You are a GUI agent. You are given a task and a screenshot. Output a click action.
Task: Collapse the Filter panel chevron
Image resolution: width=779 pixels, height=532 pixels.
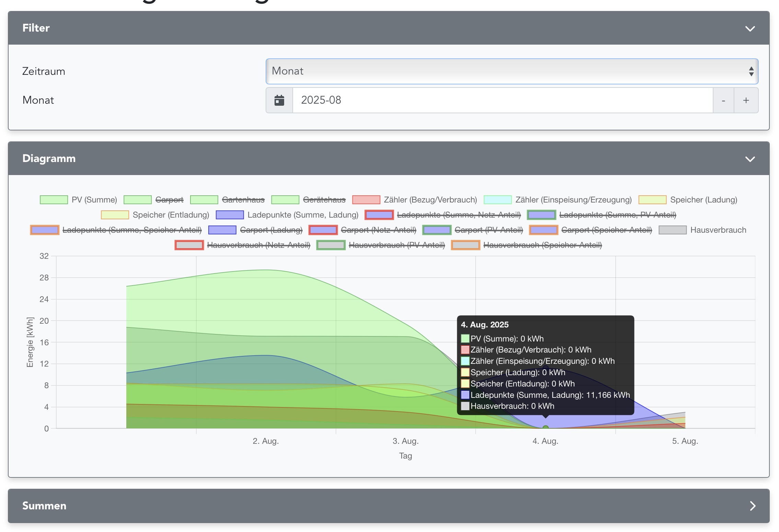click(x=750, y=28)
